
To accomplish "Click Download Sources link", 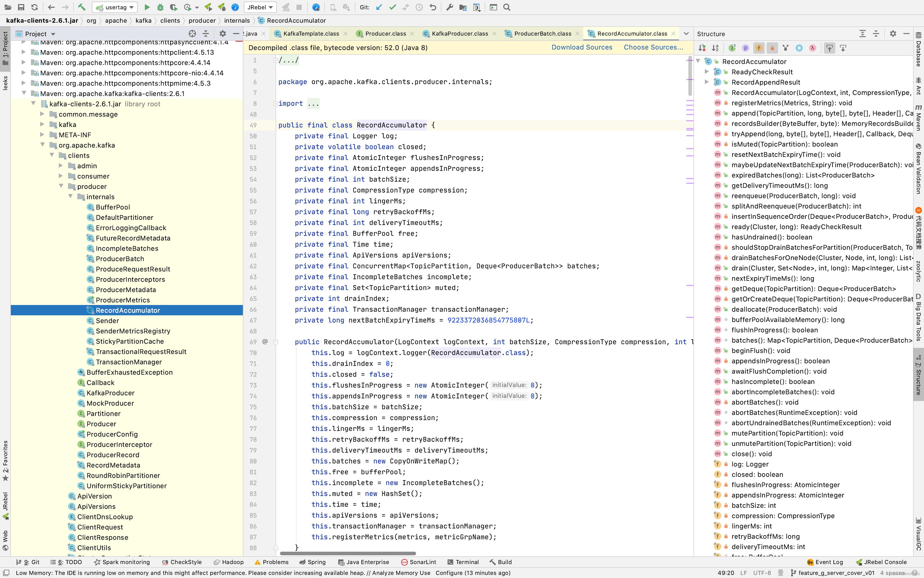I will 582,47.
